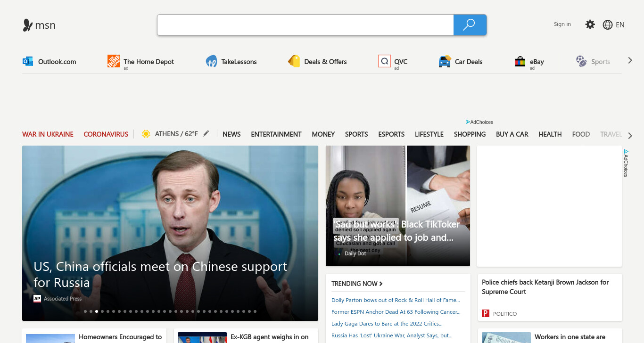Go to the MONEY section
The image size is (644, 343).
click(323, 134)
